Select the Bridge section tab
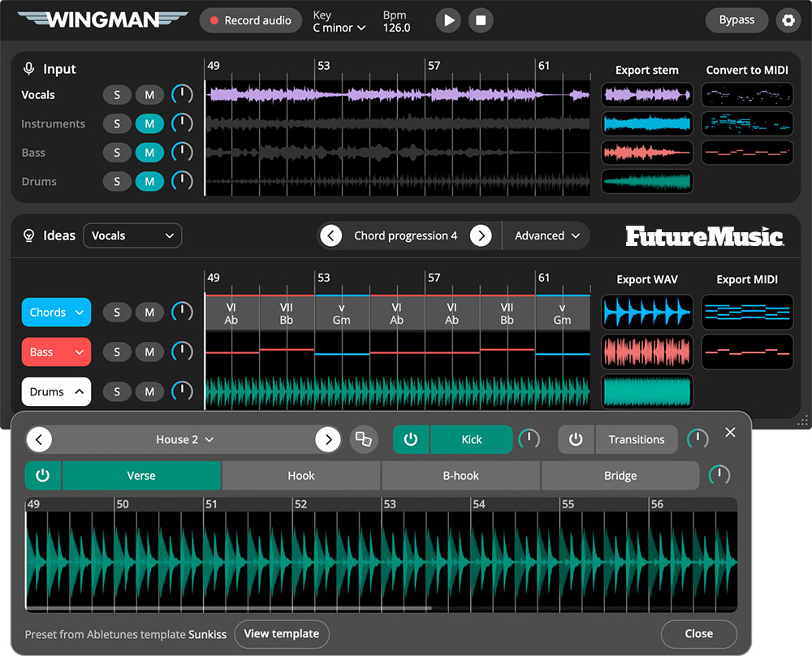This screenshot has width=812, height=656. (620, 475)
